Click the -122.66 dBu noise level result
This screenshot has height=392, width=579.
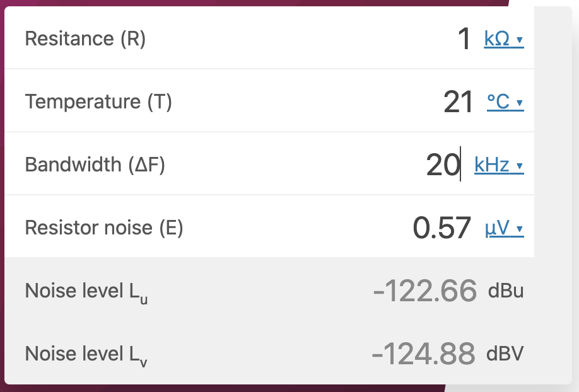[x=448, y=291]
